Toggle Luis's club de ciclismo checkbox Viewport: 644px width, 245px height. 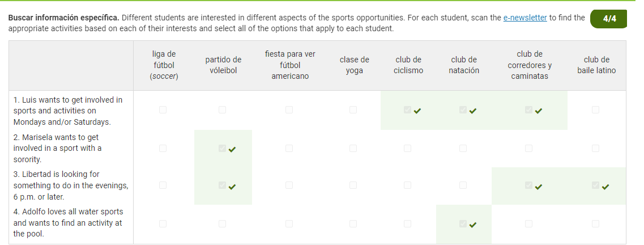407,110
